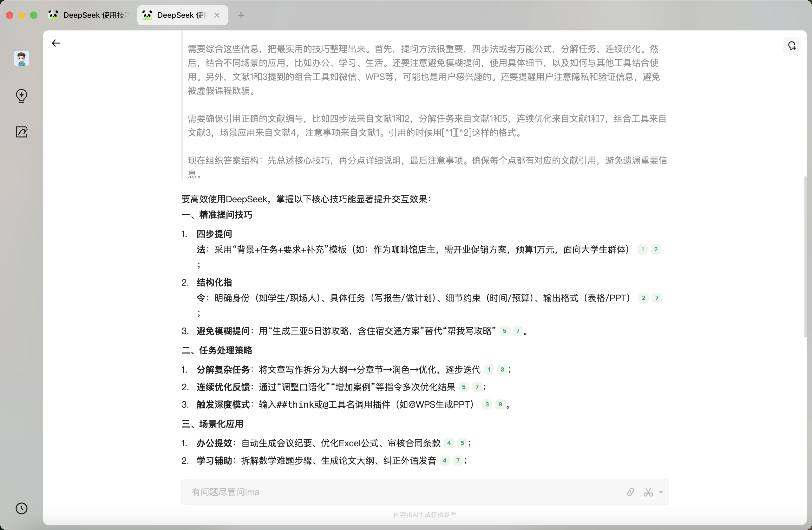Click the text '连续优化反馈'
The width and height of the screenshot is (812, 530).
[x=223, y=387]
